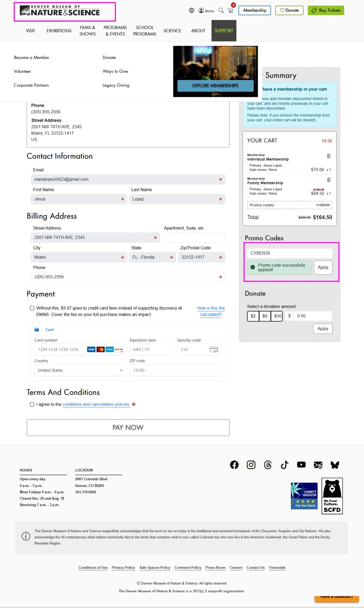Click the custom donation amount field
Screen dimensions: 364x608
tap(313, 316)
